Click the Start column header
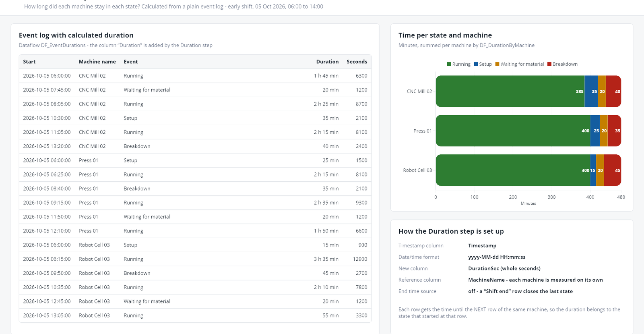Viewport: 644px width, 334px height. coord(29,62)
